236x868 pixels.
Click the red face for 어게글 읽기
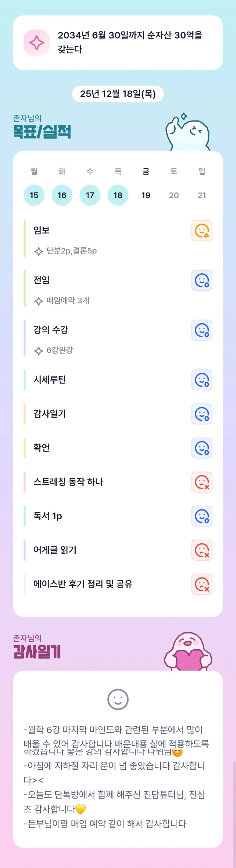point(201,550)
